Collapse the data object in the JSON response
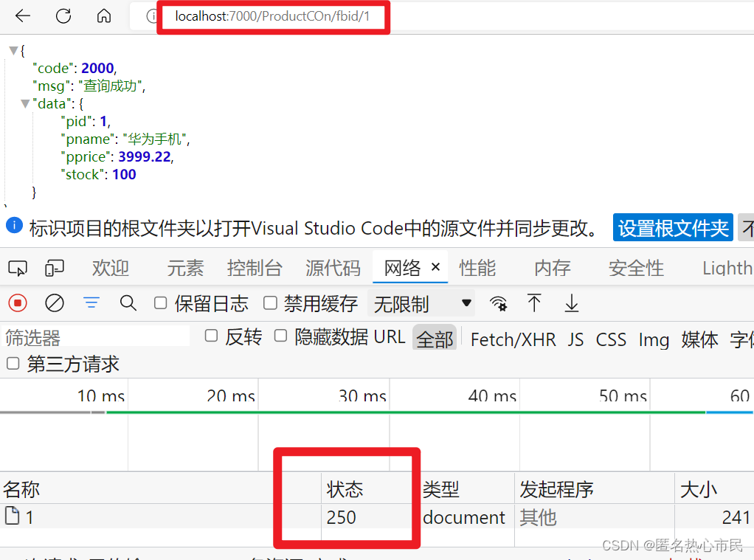Image resolution: width=754 pixels, height=560 pixels. [25, 103]
